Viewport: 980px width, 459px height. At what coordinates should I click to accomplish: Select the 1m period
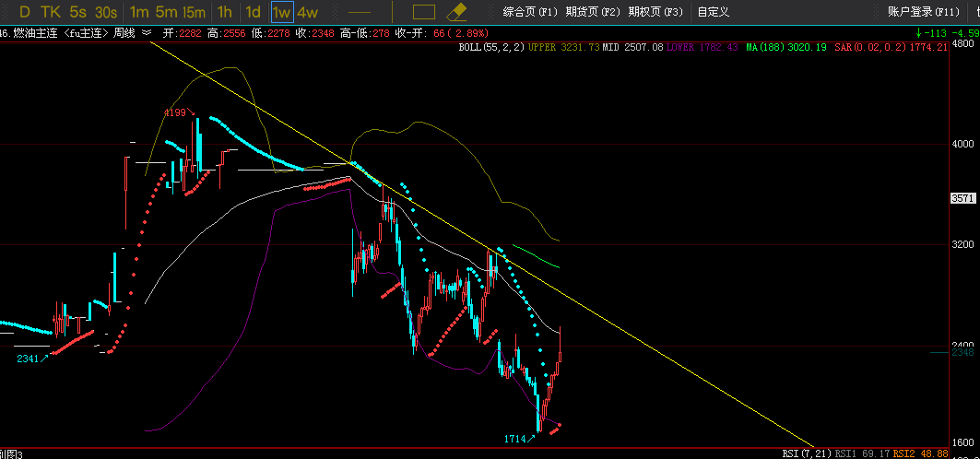click(x=139, y=12)
